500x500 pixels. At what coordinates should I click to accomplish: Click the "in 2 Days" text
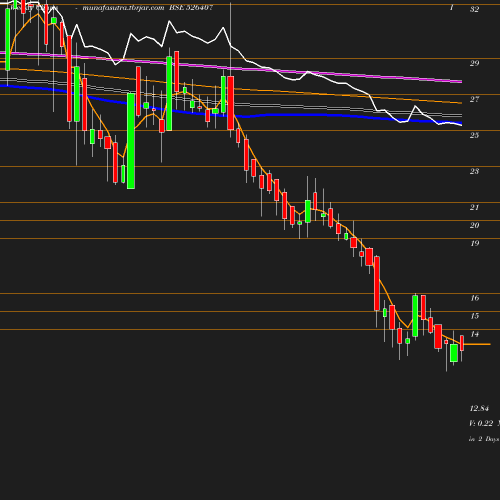(x=484, y=439)
